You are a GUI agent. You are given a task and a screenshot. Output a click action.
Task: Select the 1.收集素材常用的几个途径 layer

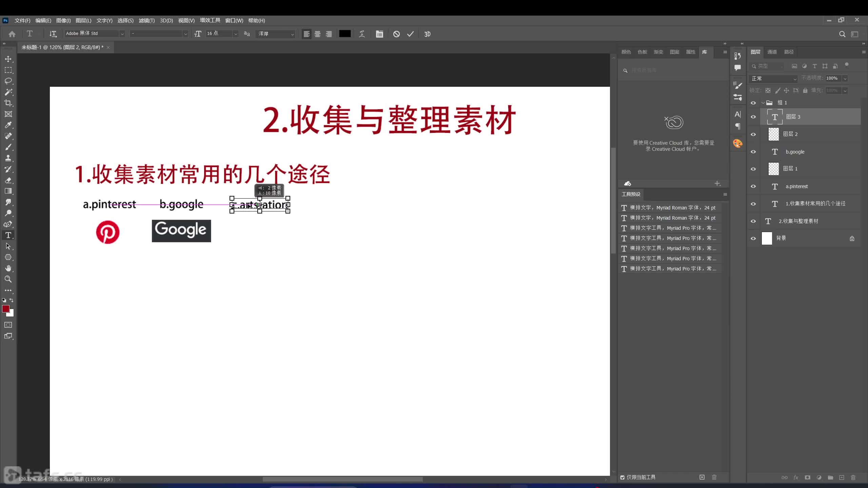[x=810, y=204]
